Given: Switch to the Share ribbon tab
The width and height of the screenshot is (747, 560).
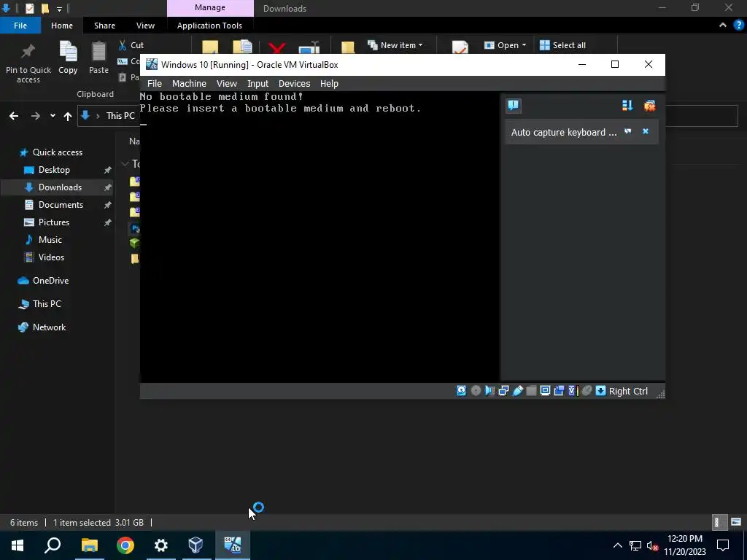Looking at the screenshot, I should coord(105,26).
